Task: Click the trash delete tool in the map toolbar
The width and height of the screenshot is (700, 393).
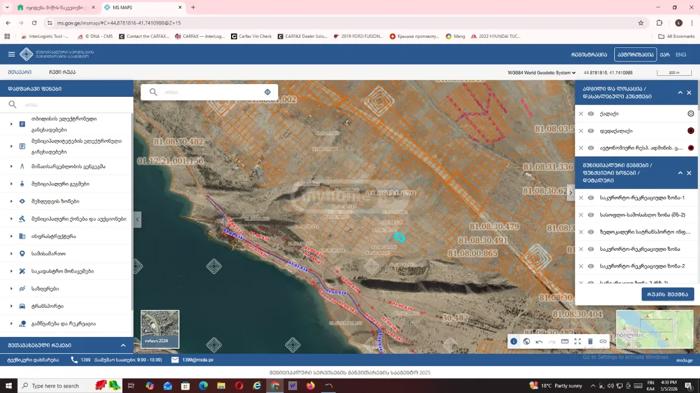Action: tap(590, 341)
